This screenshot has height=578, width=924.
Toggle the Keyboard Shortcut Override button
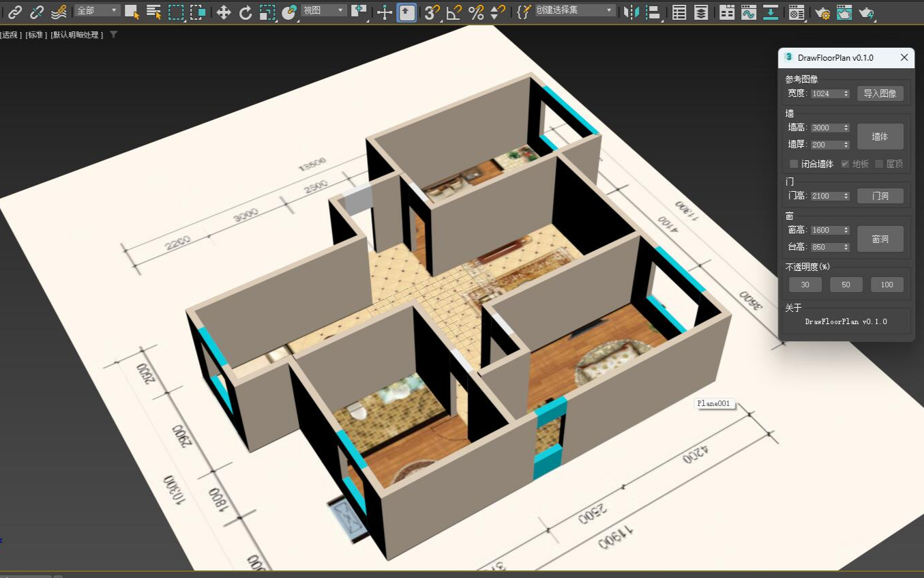[407, 12]
